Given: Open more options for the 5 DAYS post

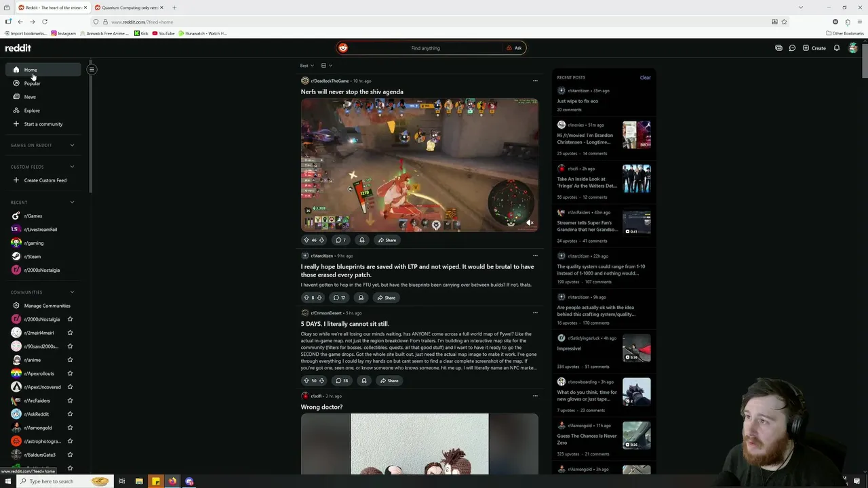Looking at the screenshot, I should click(535, 313).
